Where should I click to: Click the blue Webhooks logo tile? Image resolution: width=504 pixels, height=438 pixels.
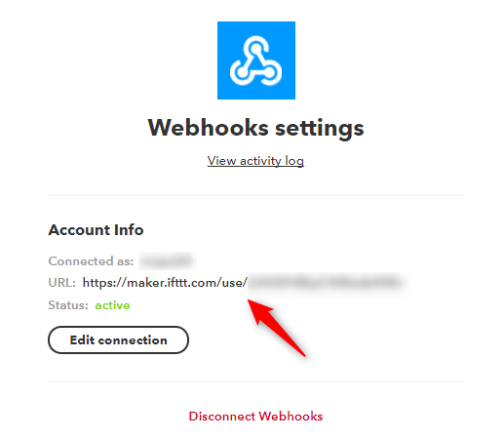(x=256, y=60)
